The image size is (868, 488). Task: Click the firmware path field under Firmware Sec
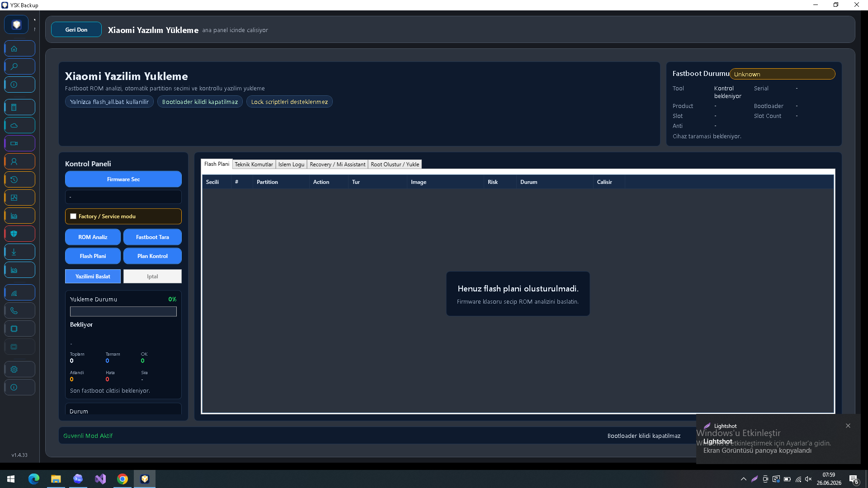tap(123, 197)
